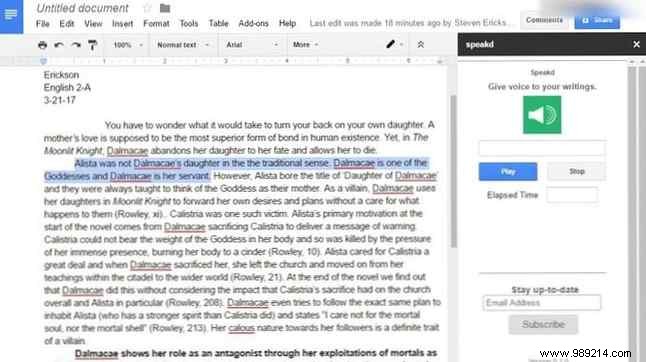Click the document vertical scrollbar
This screenshot has height=362, width=646.
pos(453,171)
